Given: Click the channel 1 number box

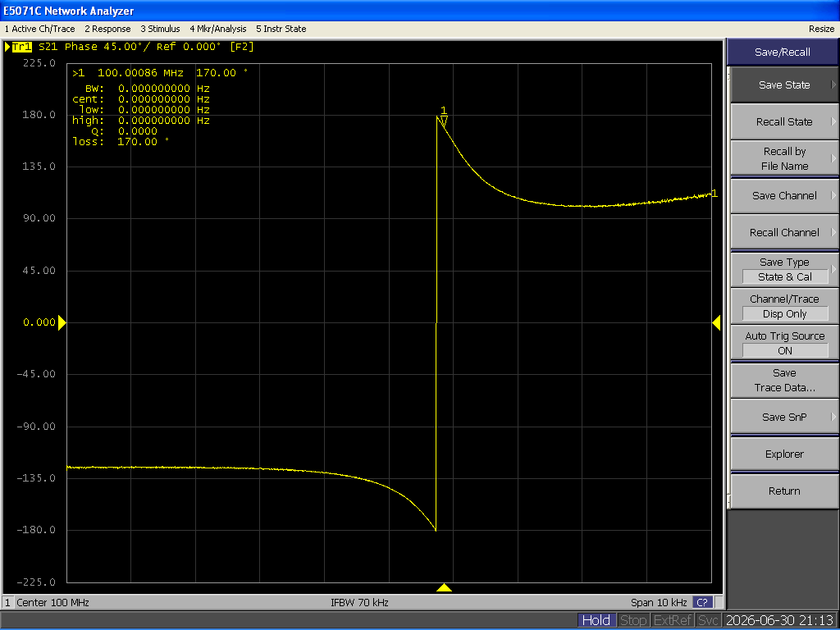Looking at the screenshot, I should (7, 602).
